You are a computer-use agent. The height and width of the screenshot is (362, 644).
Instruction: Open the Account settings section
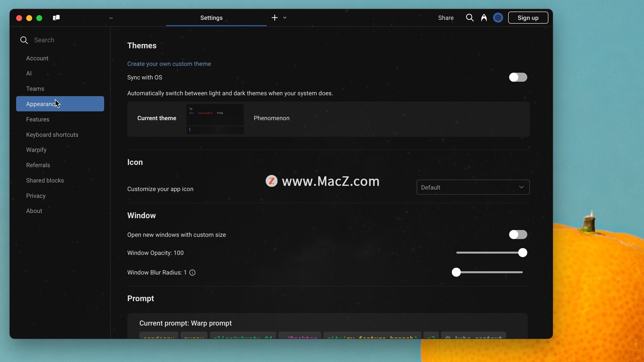coord(60,58)
